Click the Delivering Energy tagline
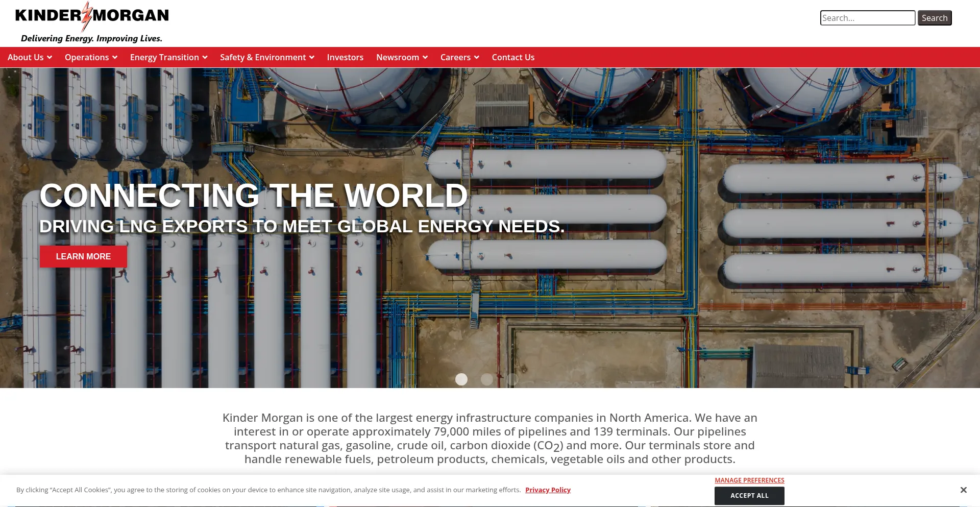This screenshot has height=507, width=980. click(92, 38)
